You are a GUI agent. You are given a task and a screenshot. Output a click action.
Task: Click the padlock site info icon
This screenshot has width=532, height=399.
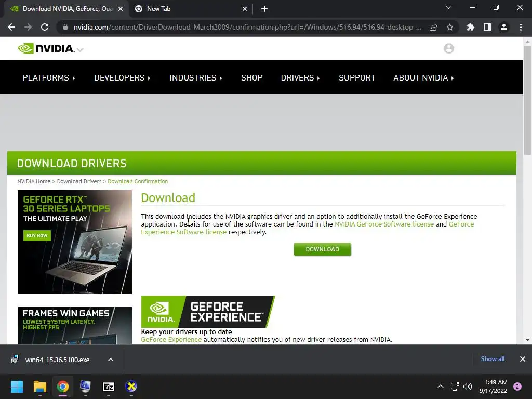tap(65, 27)
